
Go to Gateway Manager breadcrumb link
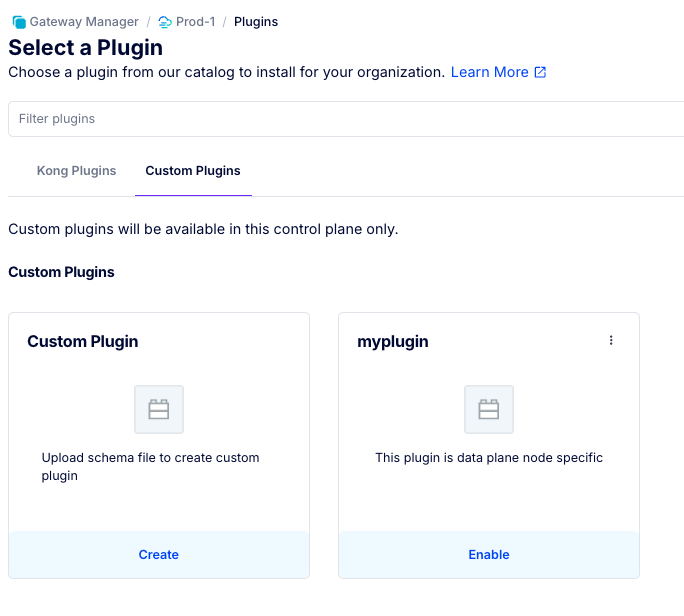pyautogui.click(x=83, y=22)
